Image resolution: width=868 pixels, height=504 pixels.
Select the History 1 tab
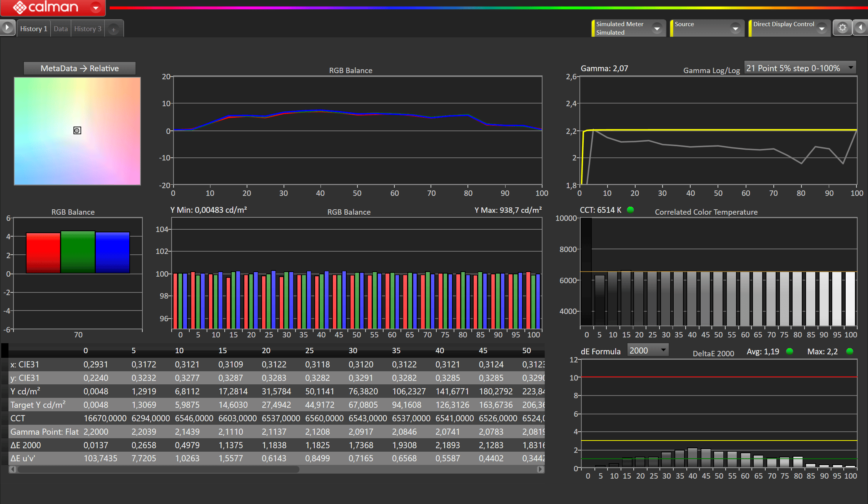pos(33,29)
